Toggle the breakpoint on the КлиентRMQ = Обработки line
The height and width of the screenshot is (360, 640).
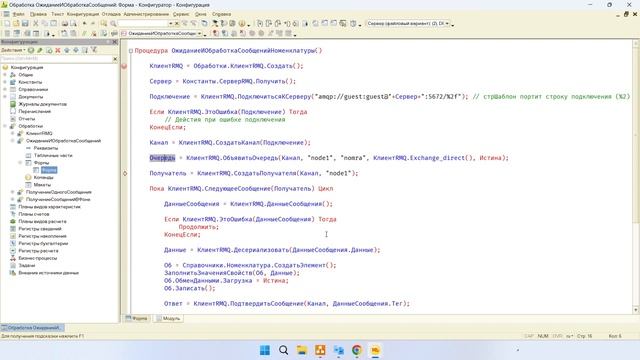[124, 66]
